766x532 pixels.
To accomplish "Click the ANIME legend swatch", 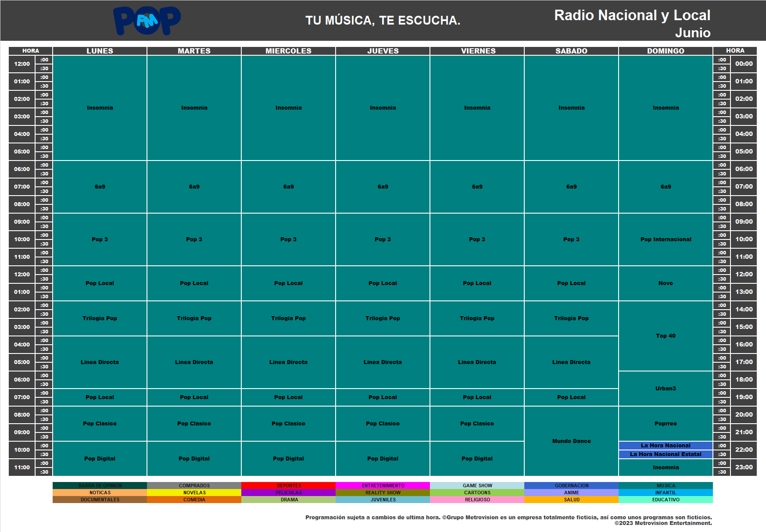I will click(571, 493).
